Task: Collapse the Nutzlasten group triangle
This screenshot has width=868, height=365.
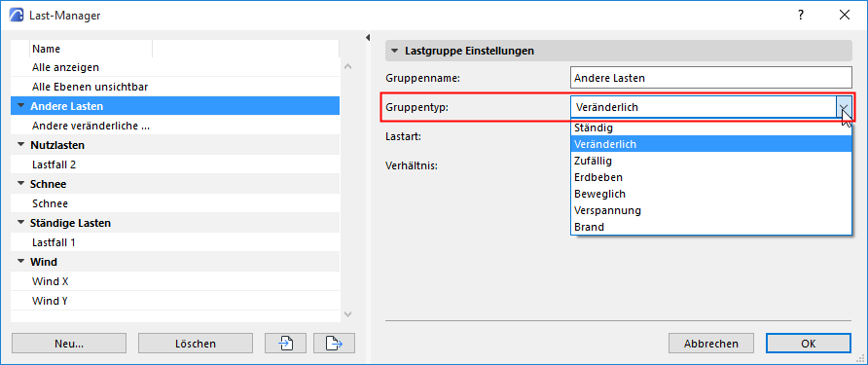Action: point(21,145)
